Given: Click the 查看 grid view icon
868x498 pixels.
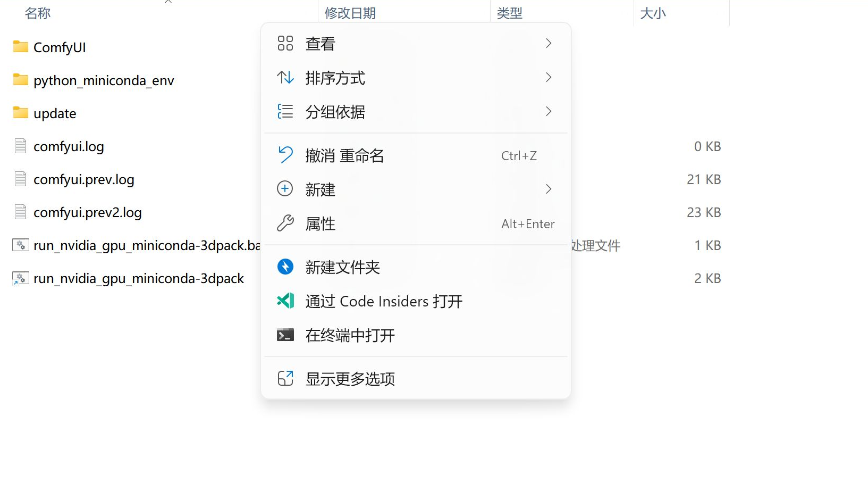Looking at the screenshot, I should 285,43.
